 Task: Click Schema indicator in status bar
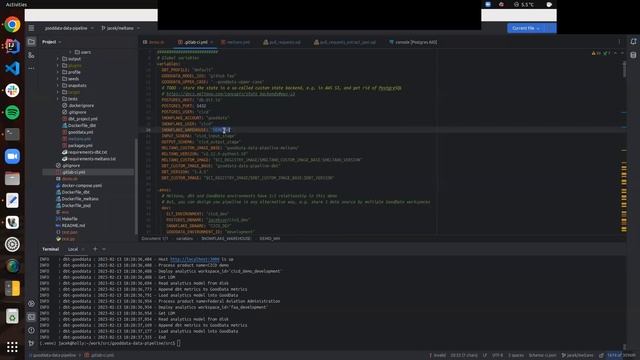[x=542, y=355]
